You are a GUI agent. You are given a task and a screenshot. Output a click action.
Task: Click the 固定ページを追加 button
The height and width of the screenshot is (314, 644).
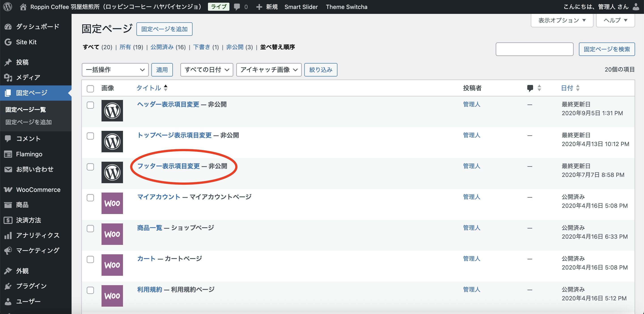click(164, 29)
